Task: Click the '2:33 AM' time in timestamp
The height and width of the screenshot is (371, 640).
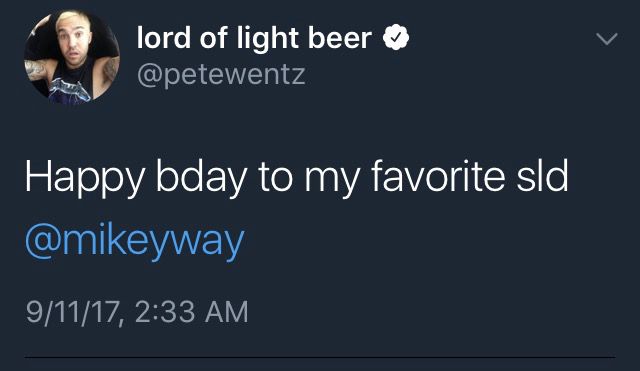Action: tap(191, 312)
